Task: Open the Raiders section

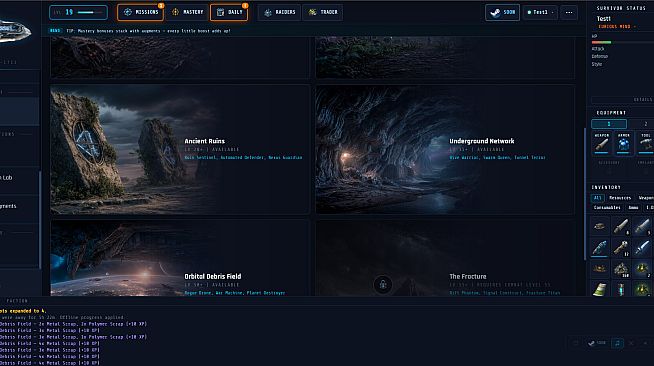Action: [x=279, y=12]
